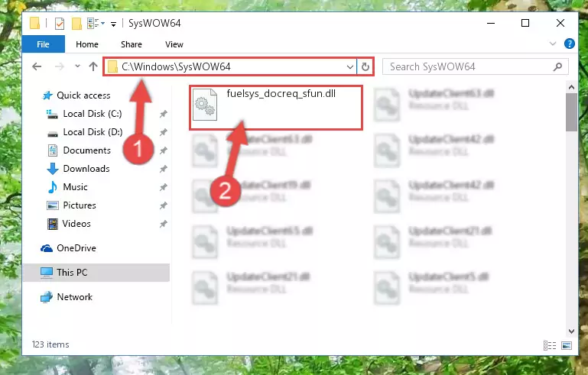Open Videos in the navigation pane
The image size is (588, 375).
76,224
